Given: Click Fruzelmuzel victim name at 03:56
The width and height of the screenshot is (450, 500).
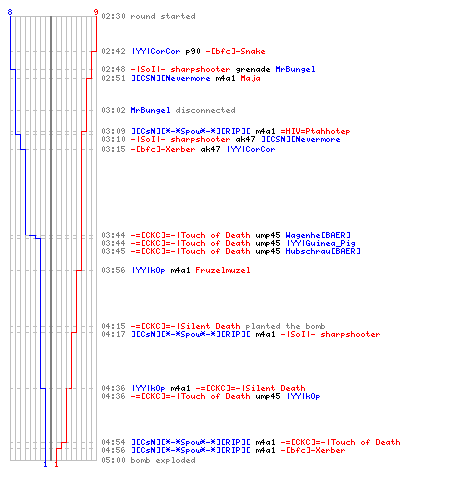Looking at the screenshot, I should tap(223, 270).
